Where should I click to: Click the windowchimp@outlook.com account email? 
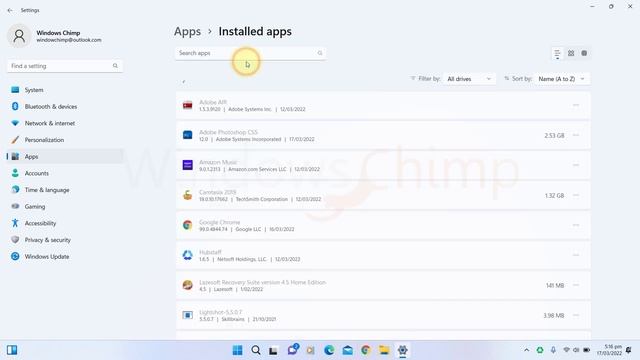tap(69, 40)
